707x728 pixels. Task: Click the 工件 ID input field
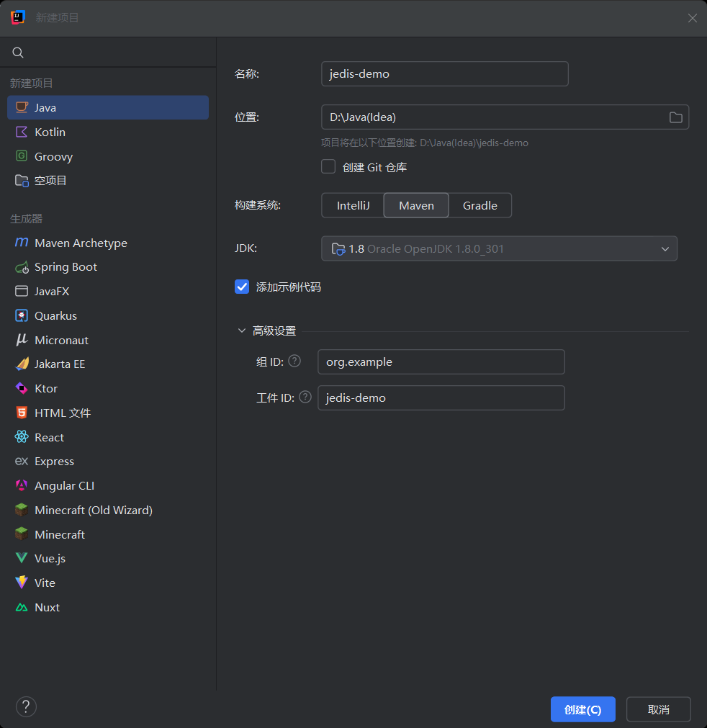[441, 398]
